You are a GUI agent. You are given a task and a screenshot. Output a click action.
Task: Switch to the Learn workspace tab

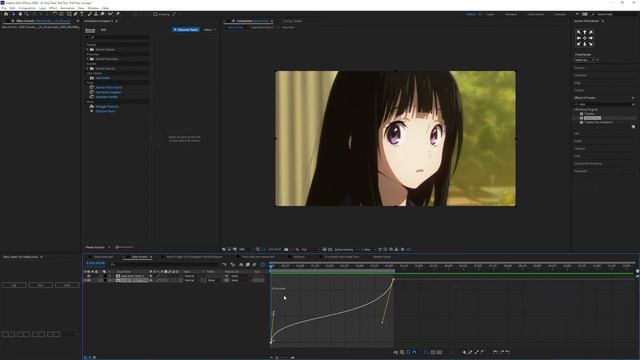tap(490, 14)
